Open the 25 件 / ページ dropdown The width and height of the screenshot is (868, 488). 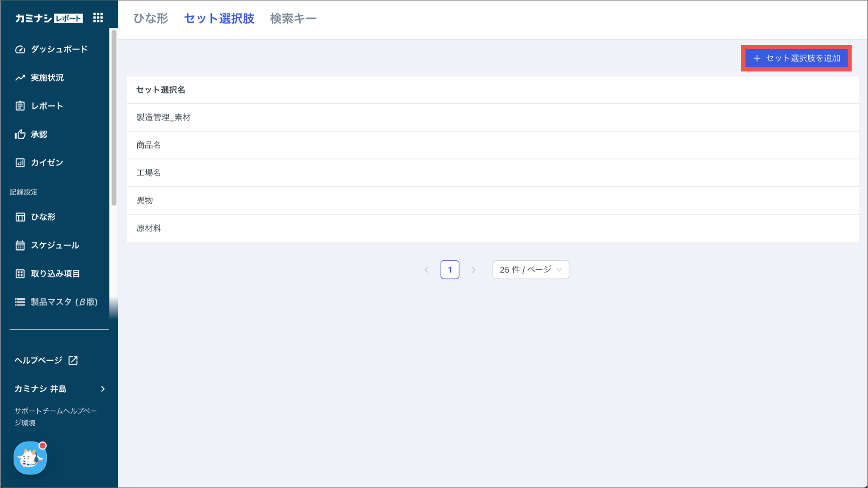pyautogui.click(x=530, y=270)
